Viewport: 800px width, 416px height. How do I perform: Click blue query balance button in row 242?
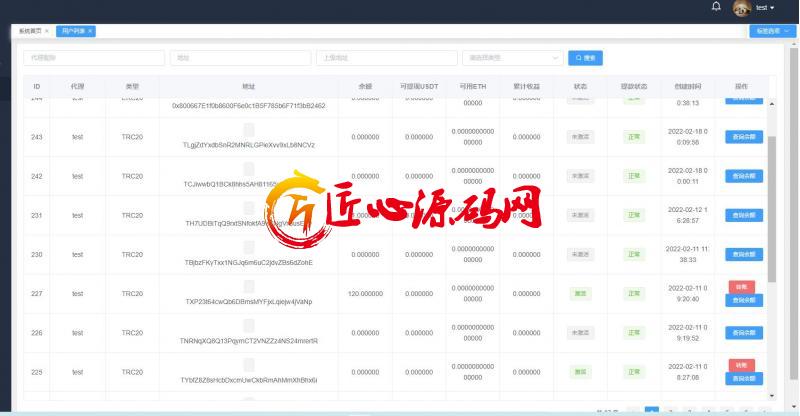(x=744, y=176)
